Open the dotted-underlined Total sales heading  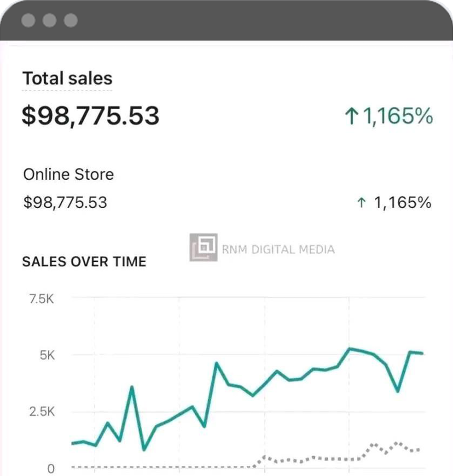[x=67, y=79]
